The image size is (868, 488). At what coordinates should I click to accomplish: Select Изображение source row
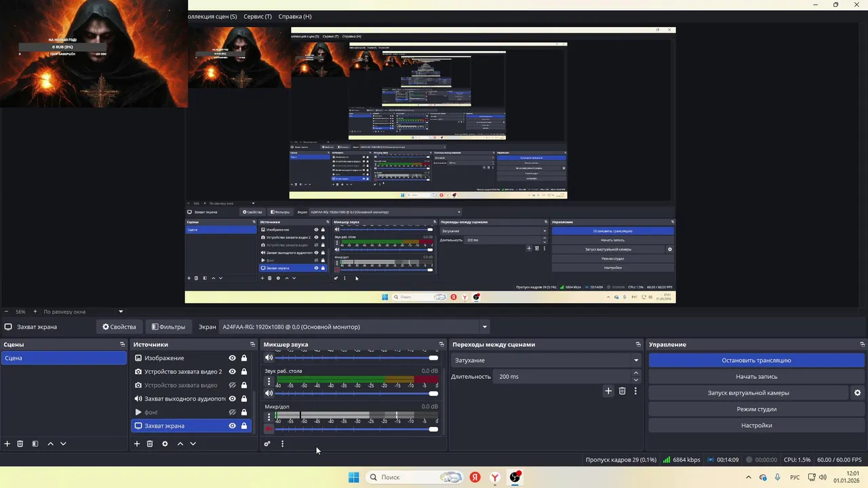point(191,358)
